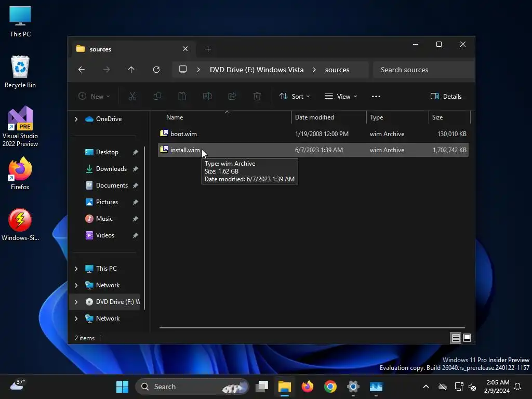Open Settings gear in taskbar

pyautogui.click(x=353, y=387)
